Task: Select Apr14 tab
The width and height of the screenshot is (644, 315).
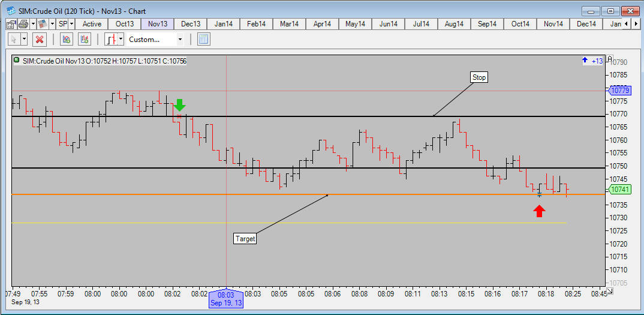Action: click(x=322, y=24)
